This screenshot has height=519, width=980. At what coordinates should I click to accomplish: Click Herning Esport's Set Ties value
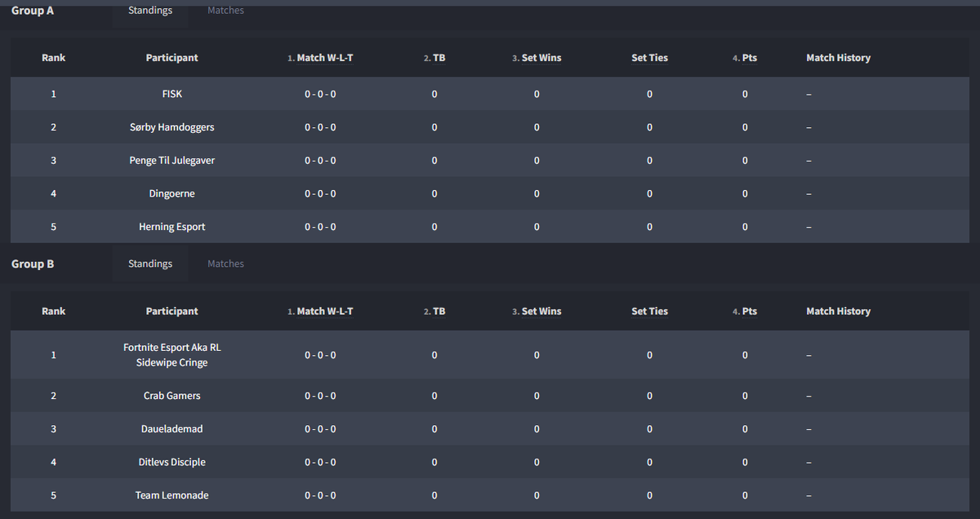point(650,227)
